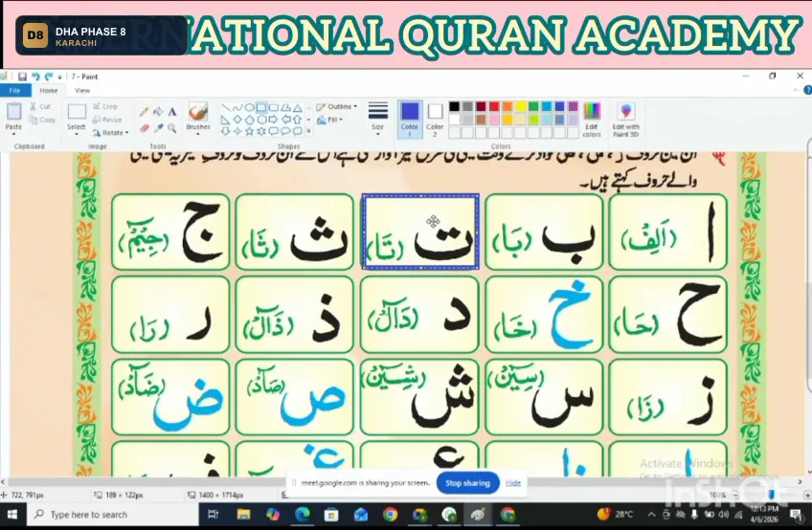Open the Brushes dropdown arrow

pos(198,135)
